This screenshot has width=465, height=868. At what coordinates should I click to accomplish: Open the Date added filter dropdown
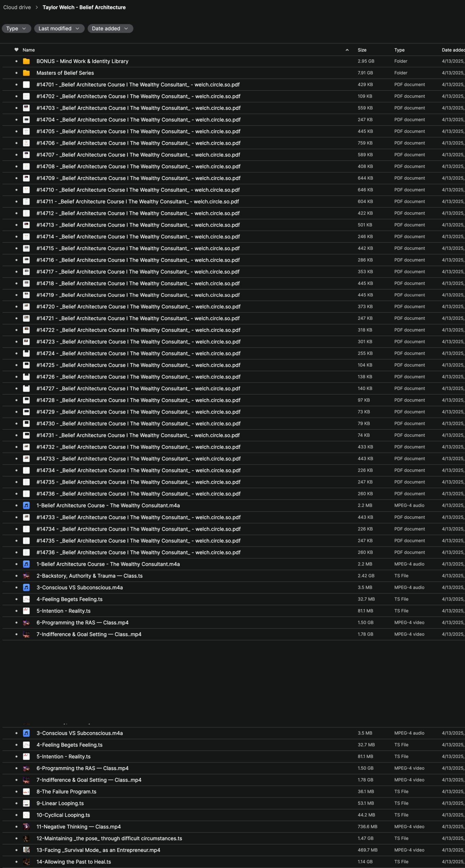(x=110, y=28)
